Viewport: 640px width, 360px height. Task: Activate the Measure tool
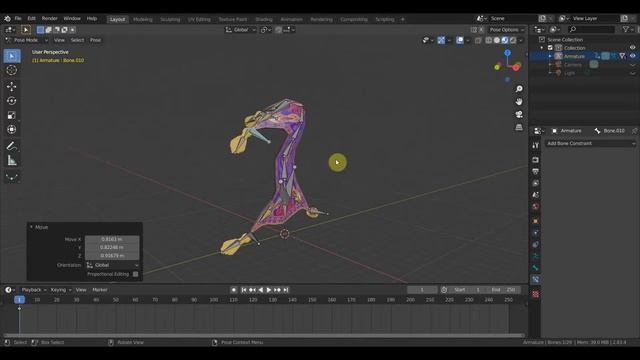tap(12, 160)
